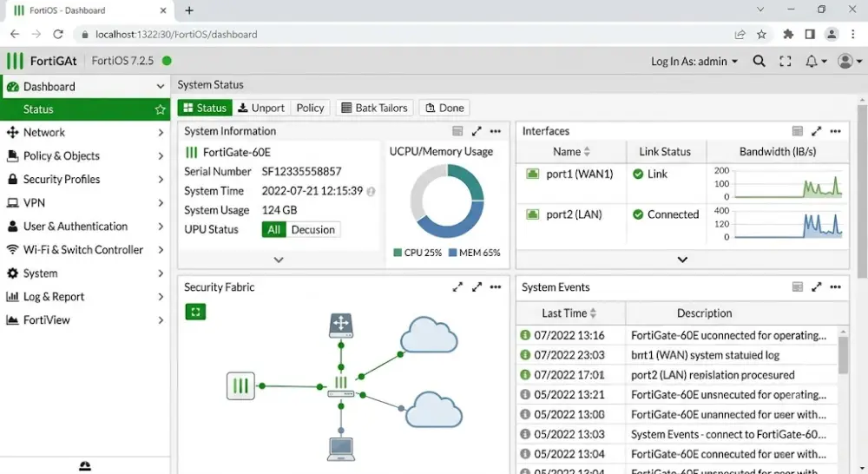Click the green fit-to-view button in Security Fabric
The image size is (868, 474).
click(x=195, y=312)
